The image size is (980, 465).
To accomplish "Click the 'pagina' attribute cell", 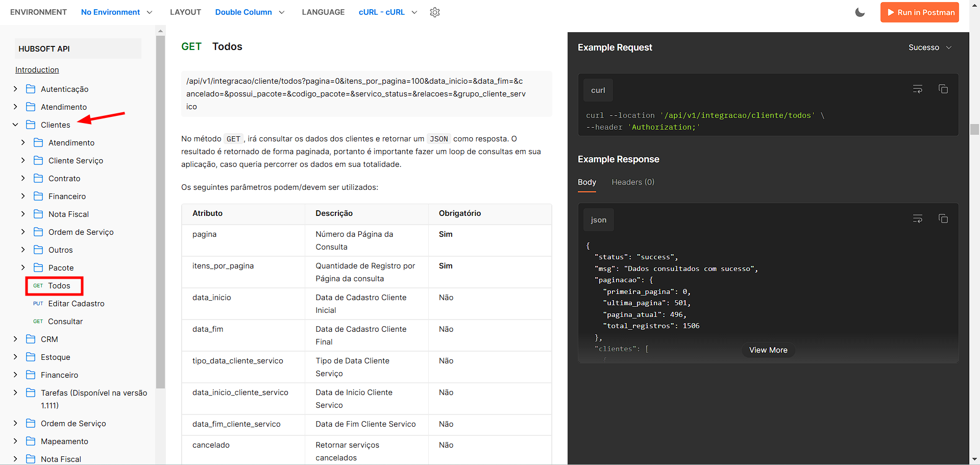I will (x=243, y=240).
